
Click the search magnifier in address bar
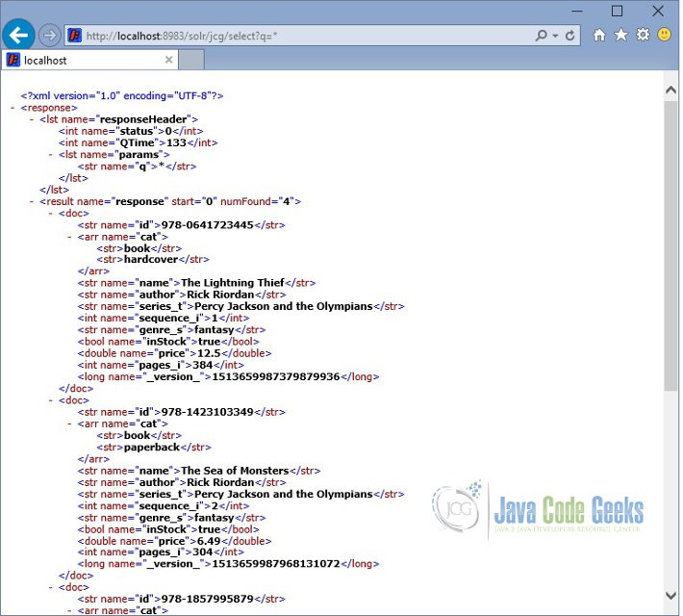[x=541, y=36]
